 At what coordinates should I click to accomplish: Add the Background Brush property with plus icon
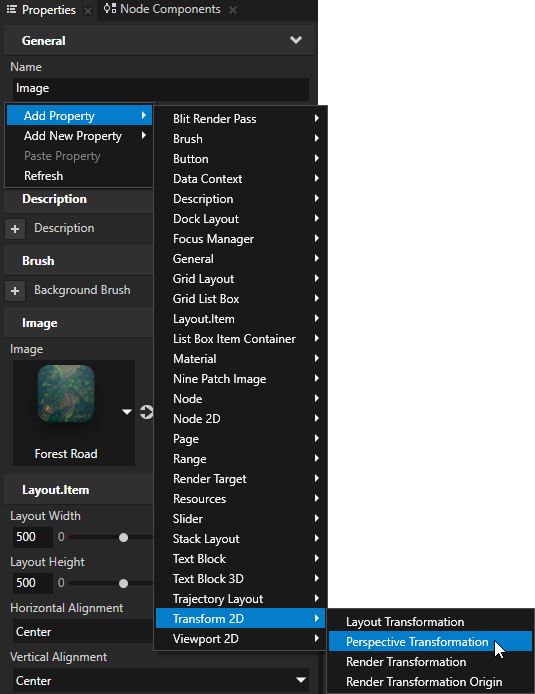point(15,291)
